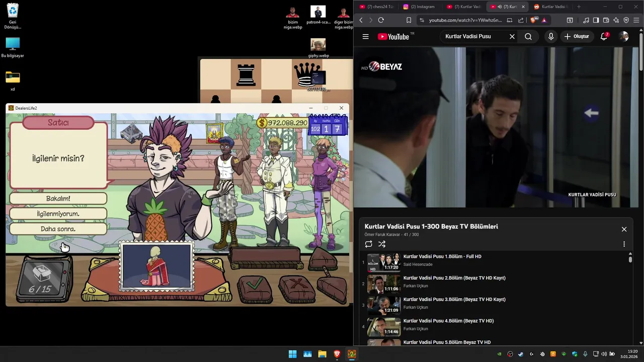Open the Brave Shields lion icon
The width and height of the screenshot is (644, 362).
[534, 20]
